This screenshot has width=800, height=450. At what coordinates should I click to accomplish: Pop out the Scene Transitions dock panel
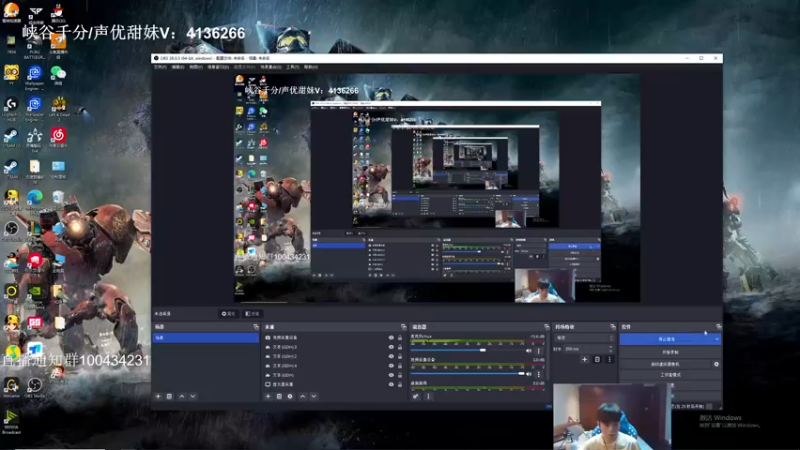[613, 327]
